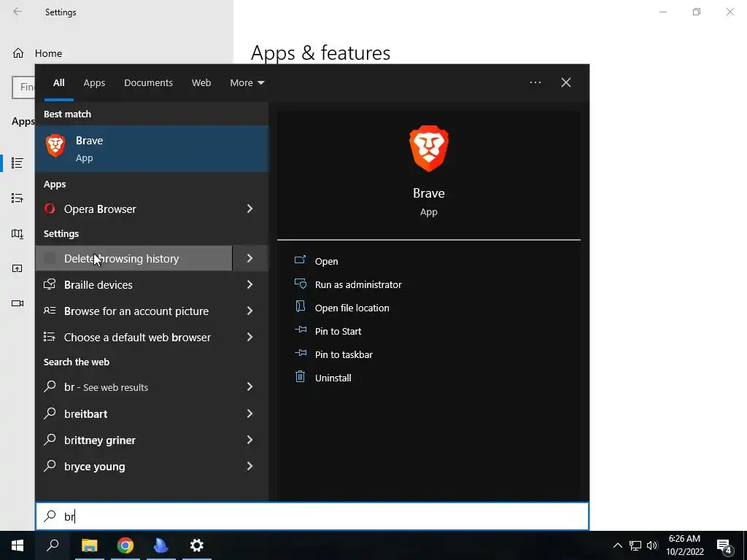Click the magnifier icon beside brittney griner

[x=50, y=439]
